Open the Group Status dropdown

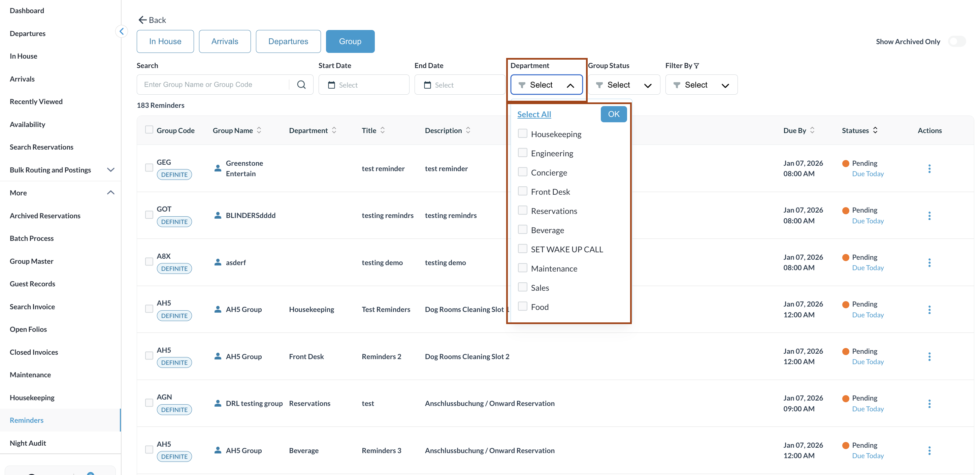tap(624, 85)
